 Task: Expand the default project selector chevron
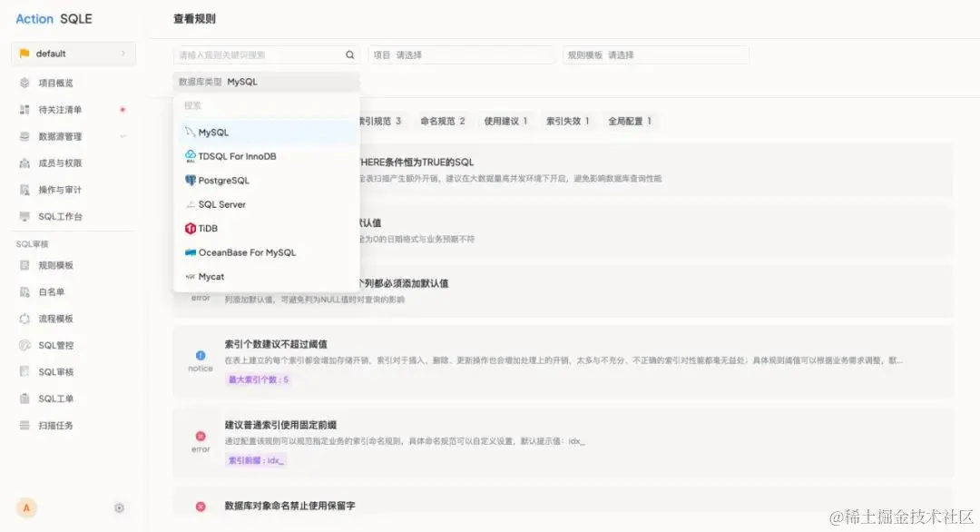coord(123,54)
